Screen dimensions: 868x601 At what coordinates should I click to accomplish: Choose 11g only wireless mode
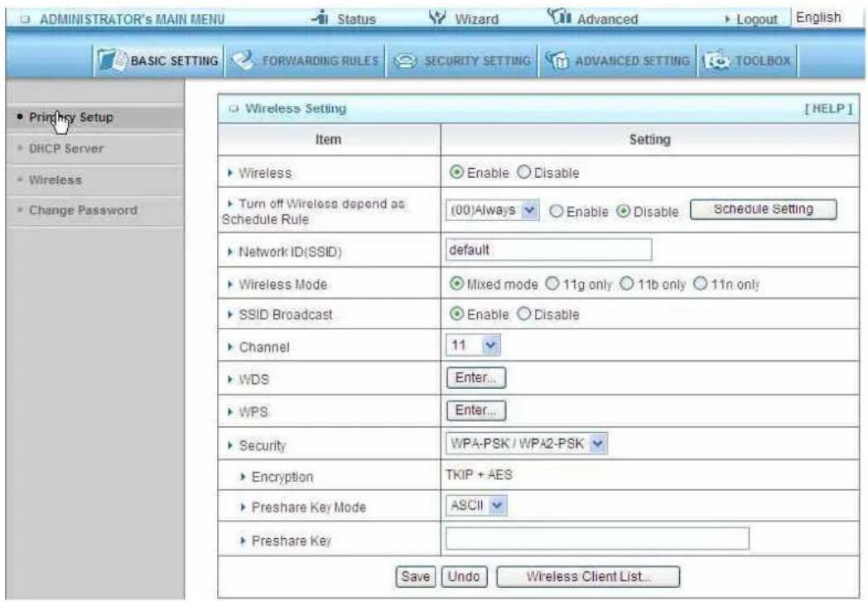coord(552,284)
